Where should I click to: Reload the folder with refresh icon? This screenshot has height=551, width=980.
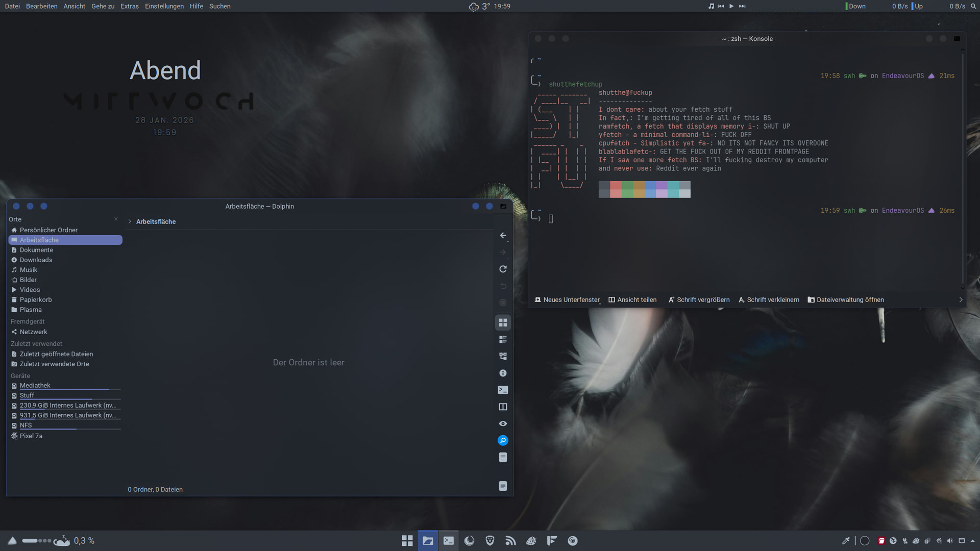pos(503,269)
